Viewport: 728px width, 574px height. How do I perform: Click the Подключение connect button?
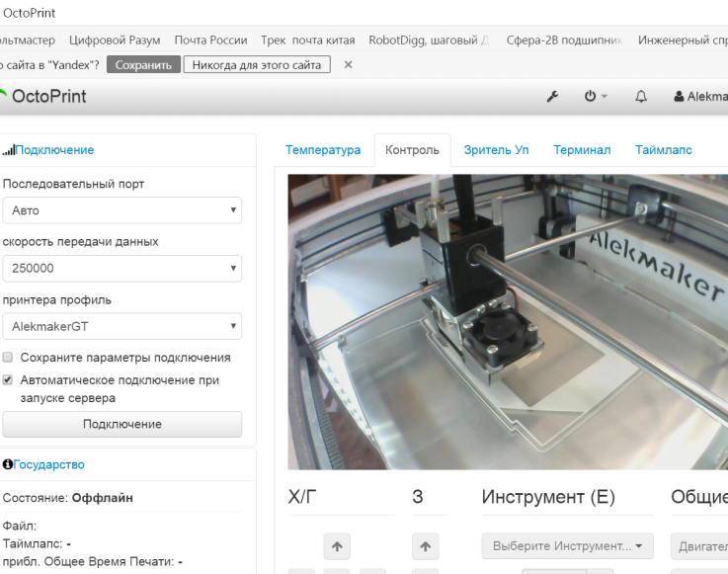coord(122,424)
